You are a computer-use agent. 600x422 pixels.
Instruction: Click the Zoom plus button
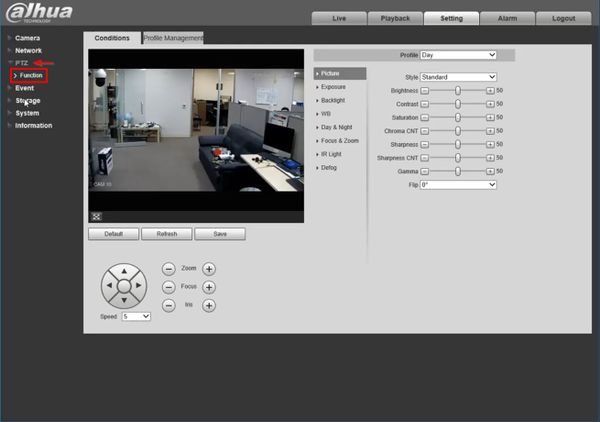[x=209, y=269]
